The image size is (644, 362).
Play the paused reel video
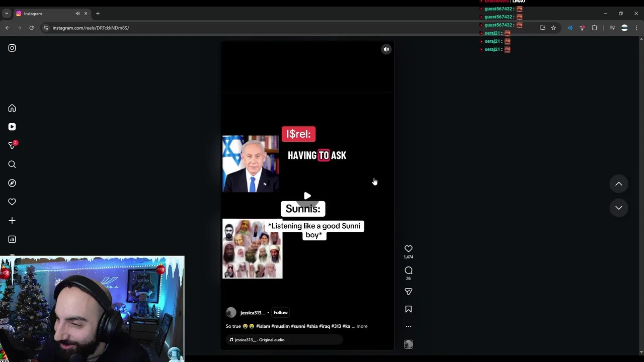pyautogui.click(x=307, y=196)
